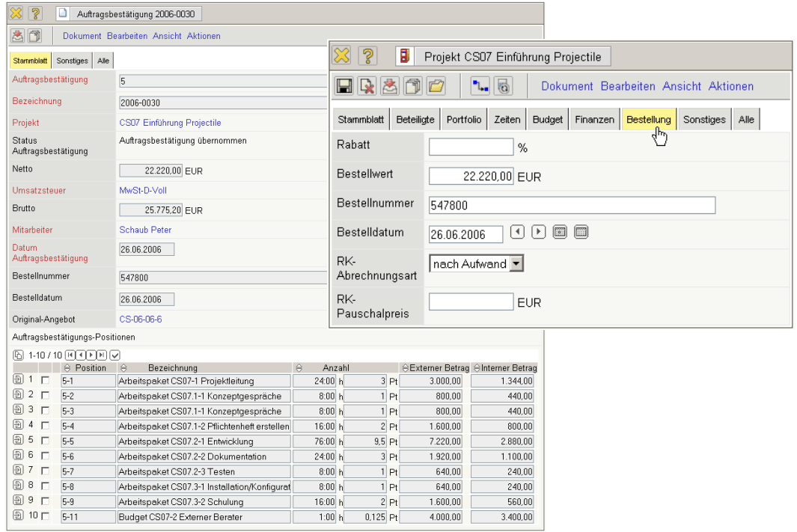Jump to last page of positions list

(102, 355)
